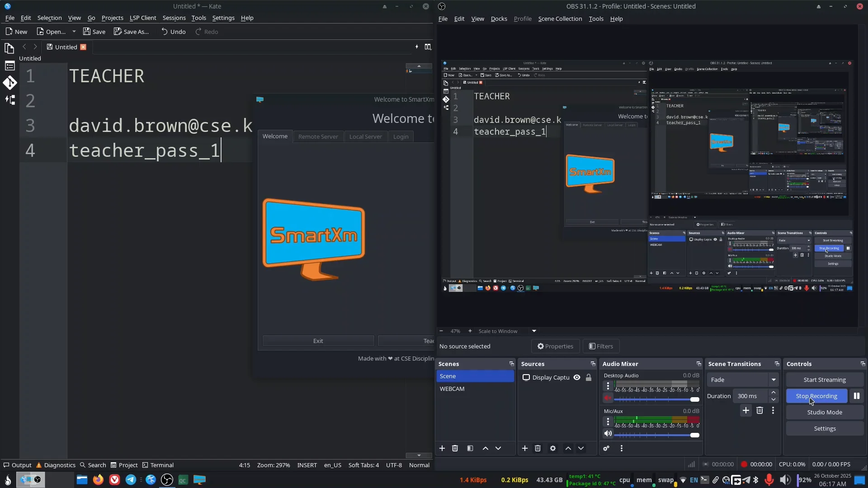Toggle INSERT mode in Kate status bar
The image size is (868, 488).
point(307,465)
